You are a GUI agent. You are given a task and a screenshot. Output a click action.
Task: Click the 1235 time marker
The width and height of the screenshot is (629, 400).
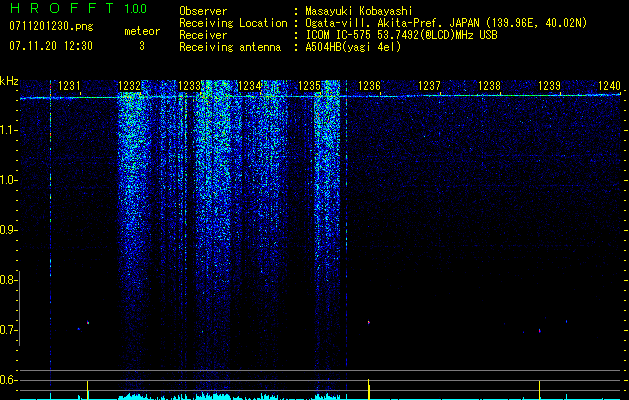pos(310,86)
